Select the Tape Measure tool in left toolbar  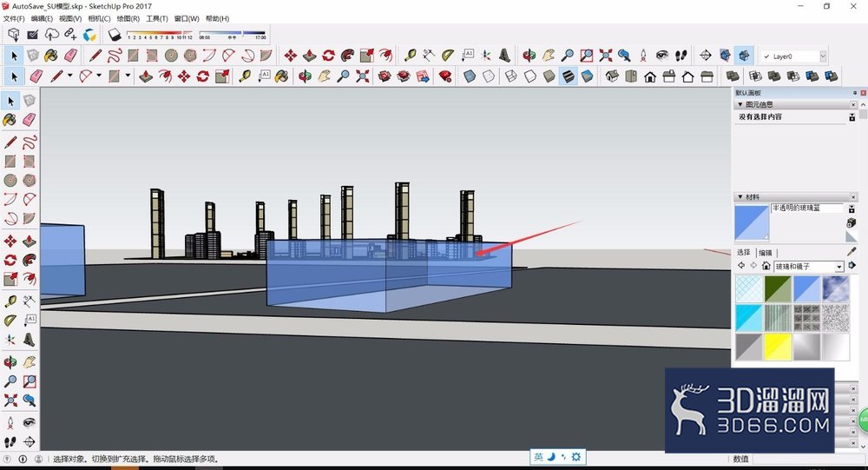(x=10, y=301)
